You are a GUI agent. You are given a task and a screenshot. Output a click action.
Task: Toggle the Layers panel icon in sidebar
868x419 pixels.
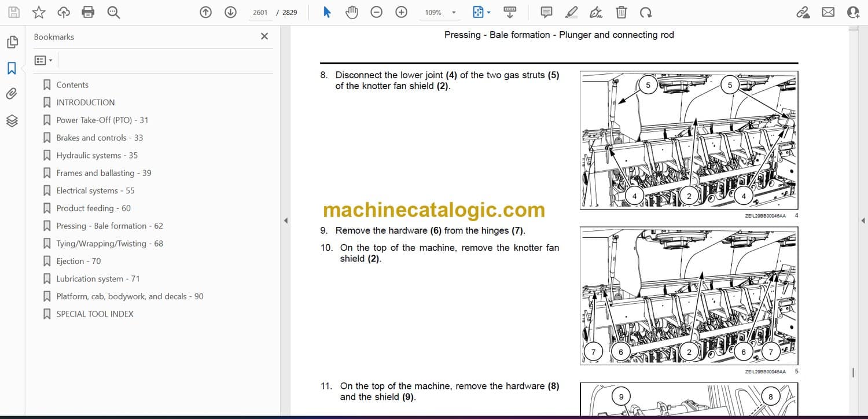tap(12, 120)
